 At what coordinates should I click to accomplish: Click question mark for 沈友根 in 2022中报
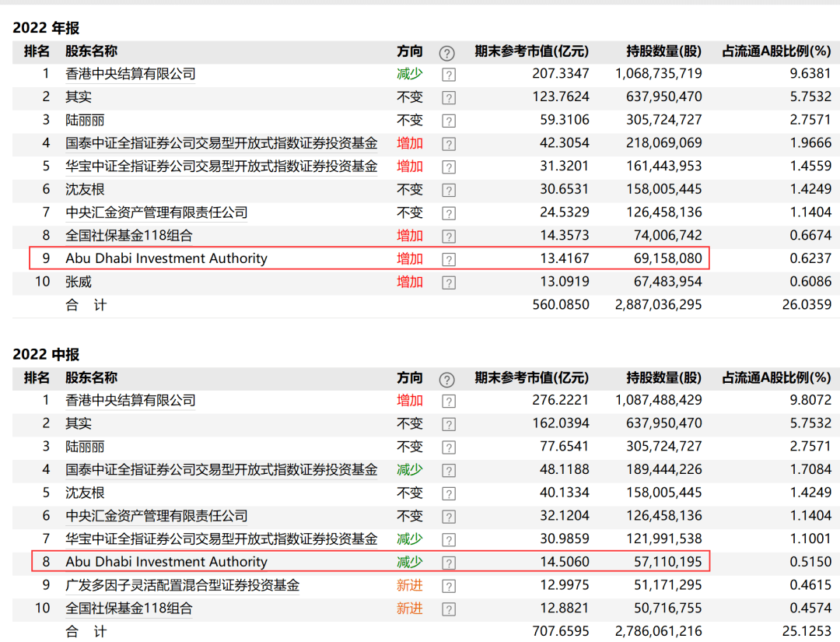(x=448, y=493)
